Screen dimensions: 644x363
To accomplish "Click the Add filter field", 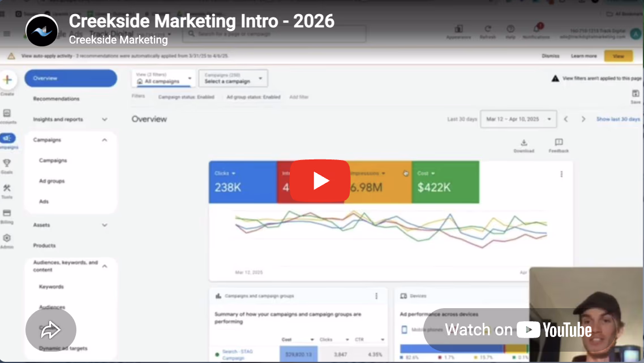I will click(299, 97).
